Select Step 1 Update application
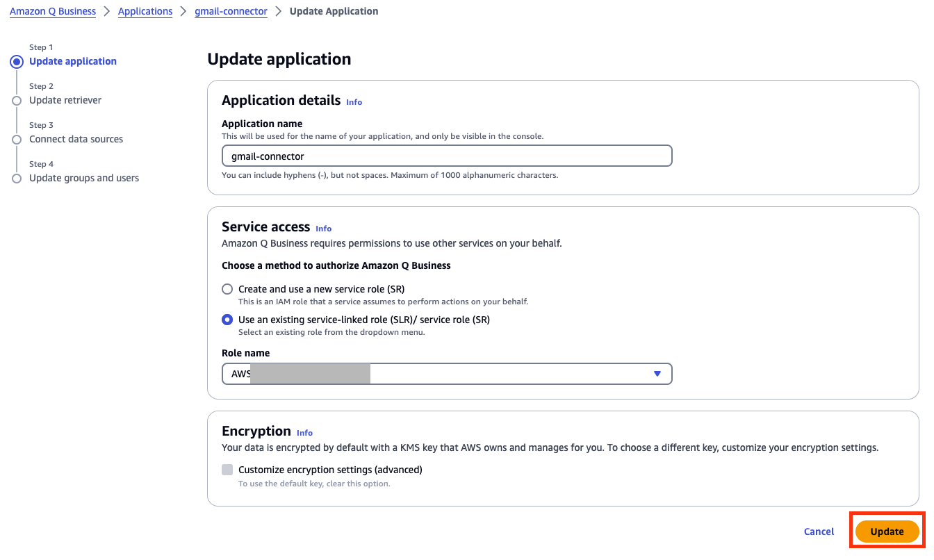 tap(73, 61)
